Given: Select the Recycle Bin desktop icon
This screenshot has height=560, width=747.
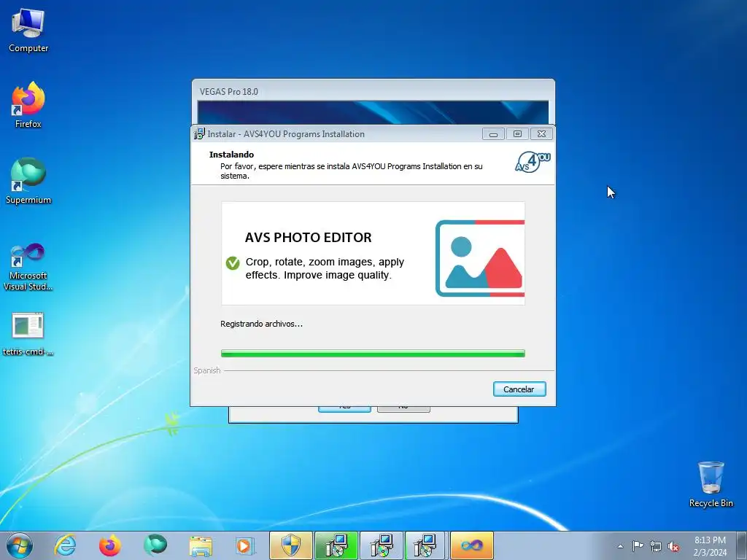Looking at the screenshot, I should 711,484.
